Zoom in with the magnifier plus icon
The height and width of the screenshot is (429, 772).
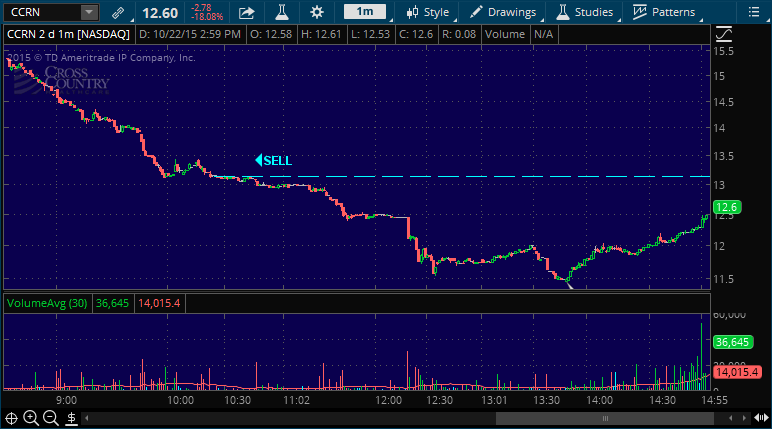pyautogui.click(x=31, y=417)
